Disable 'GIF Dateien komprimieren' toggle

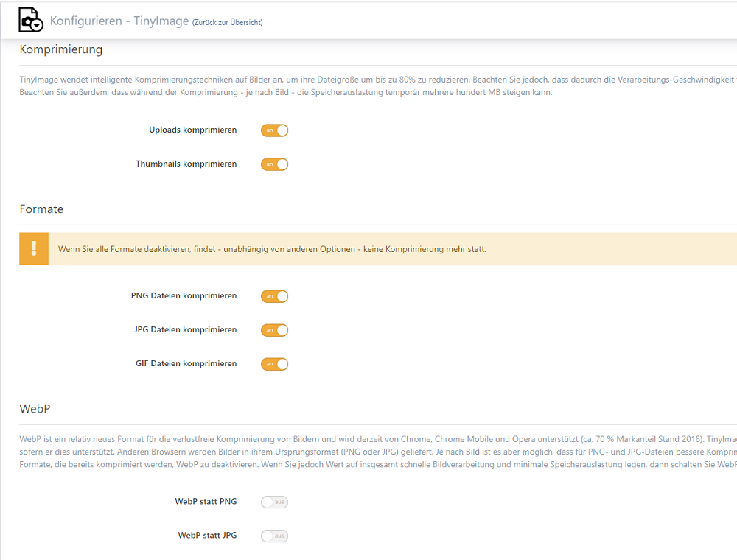[x=274, y=364]
